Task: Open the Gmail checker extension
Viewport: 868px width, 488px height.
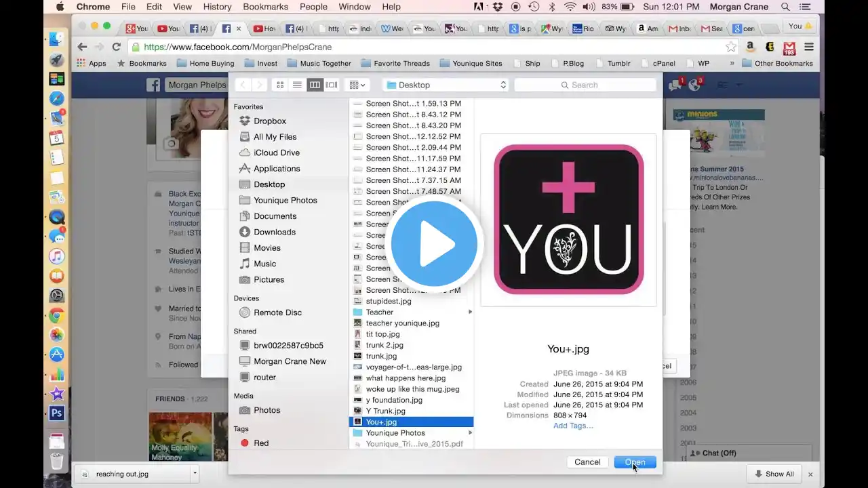Action: tap(789, 47)
